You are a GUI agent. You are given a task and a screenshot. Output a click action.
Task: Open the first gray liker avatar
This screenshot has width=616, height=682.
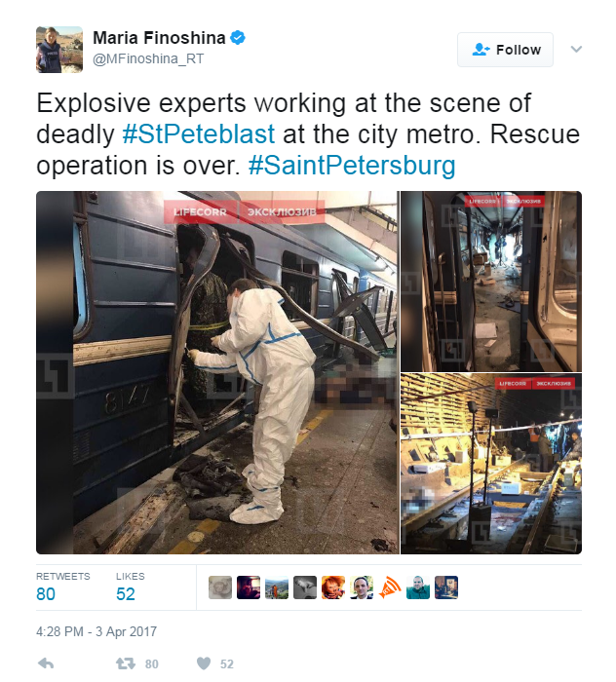220,587
